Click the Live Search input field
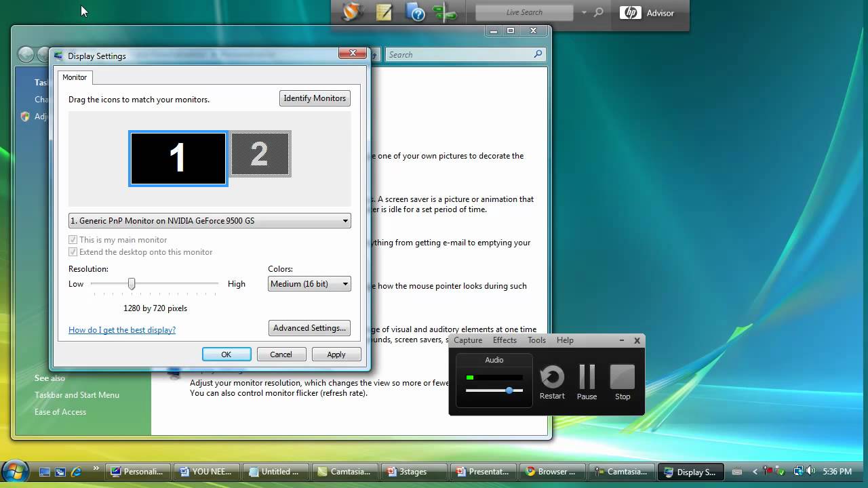 tap(524, 12)
